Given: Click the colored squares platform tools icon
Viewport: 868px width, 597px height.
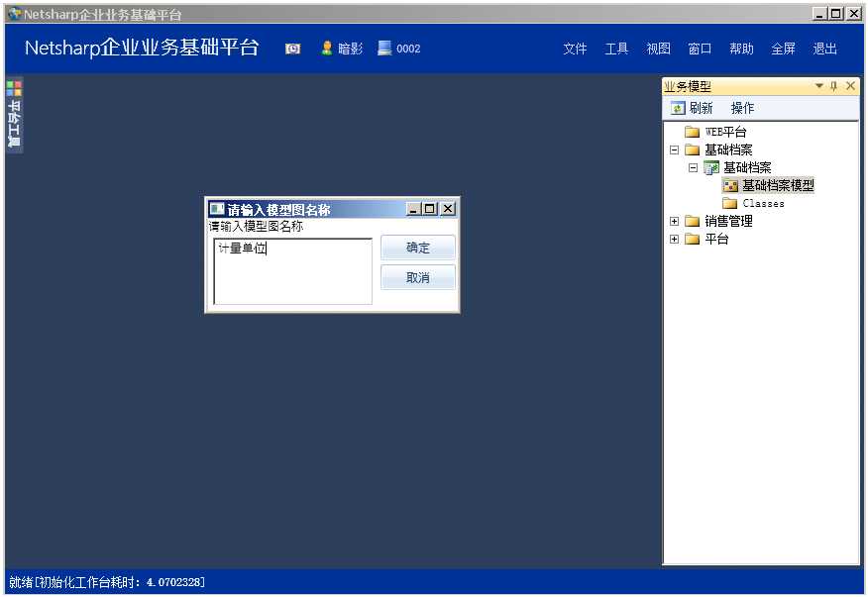Looking at the screenshot, I should click(x=15, y=88).
